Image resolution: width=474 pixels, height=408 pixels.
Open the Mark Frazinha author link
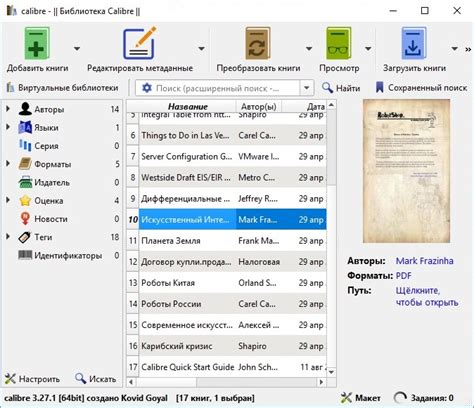[x=424, y=261]
